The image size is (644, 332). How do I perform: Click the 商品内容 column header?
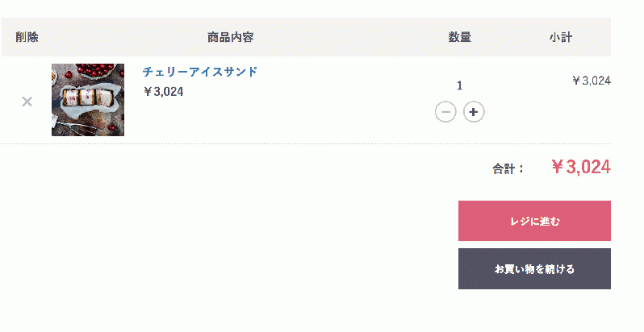click(x=231, y=37)
